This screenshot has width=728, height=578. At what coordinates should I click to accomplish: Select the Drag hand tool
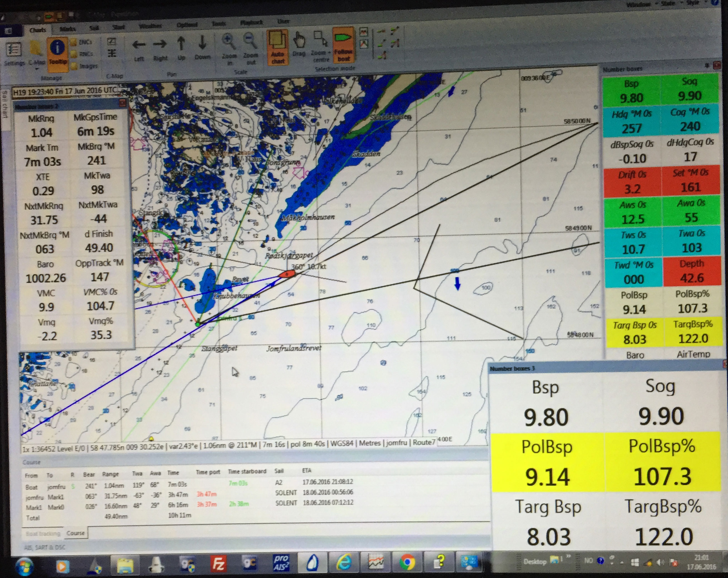click(x=299, y=41)
